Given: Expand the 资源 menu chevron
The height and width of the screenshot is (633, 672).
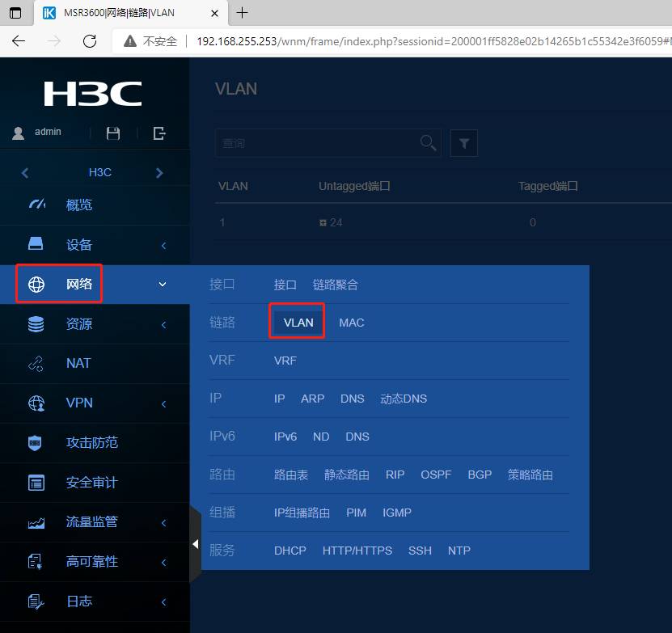Looking at the screenshot, I should [163, 324].
